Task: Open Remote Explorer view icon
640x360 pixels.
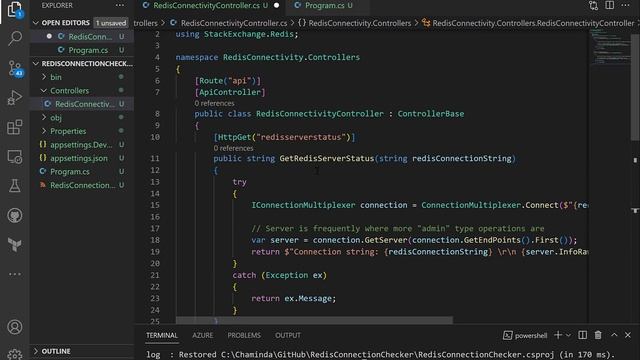Action: click(15, 157)
